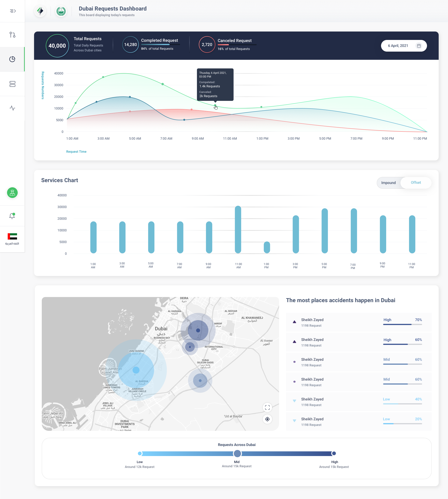Viewport: 448px width, 499px height.
Task: Select the pie chart dashboard icon
Action: tap(12, 59)
